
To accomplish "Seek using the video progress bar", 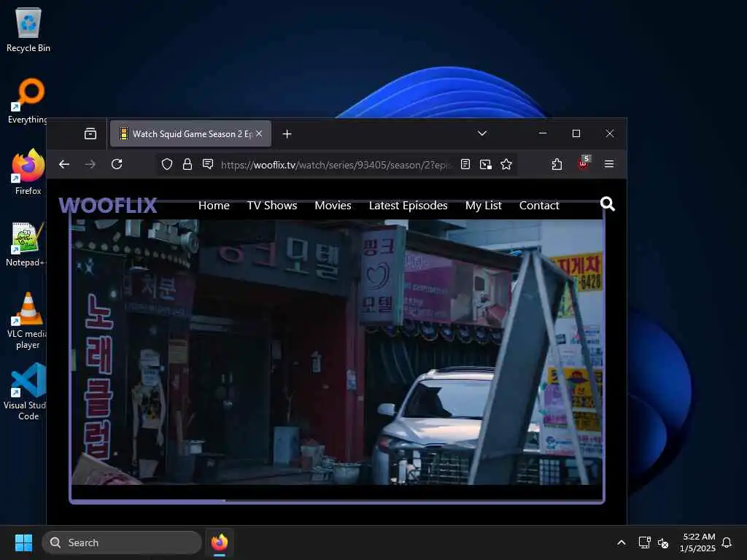I will click(337, 500).
